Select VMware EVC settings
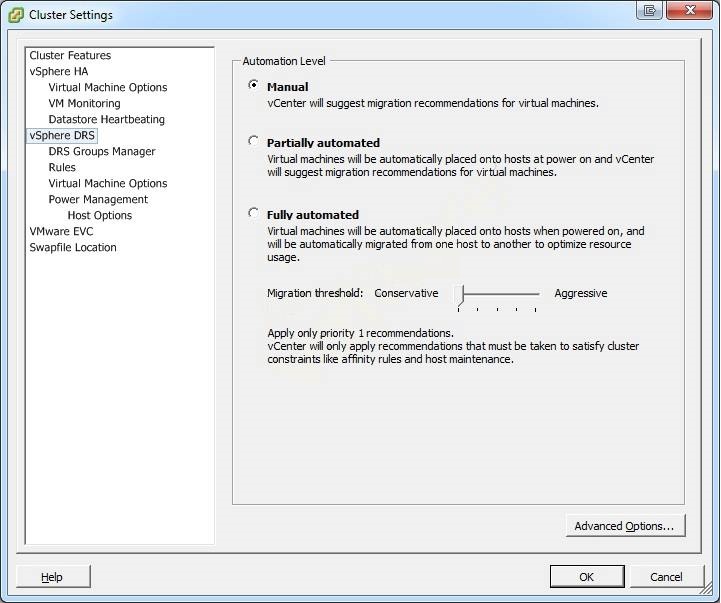 click(61, 231)
